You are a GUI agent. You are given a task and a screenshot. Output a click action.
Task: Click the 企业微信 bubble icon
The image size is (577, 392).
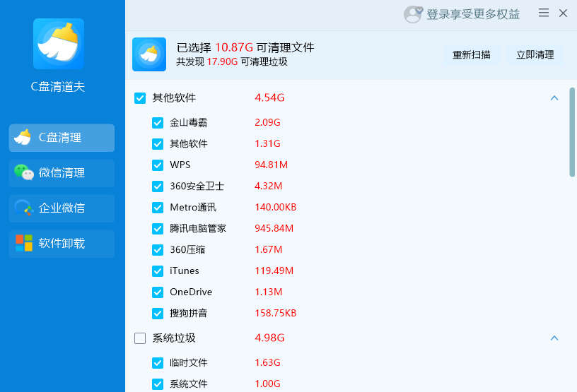[23, 208]
